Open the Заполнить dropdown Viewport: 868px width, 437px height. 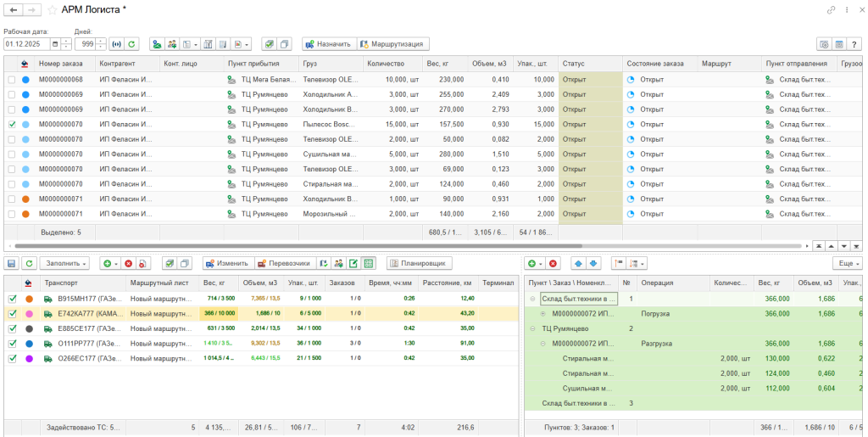[64, 264]
